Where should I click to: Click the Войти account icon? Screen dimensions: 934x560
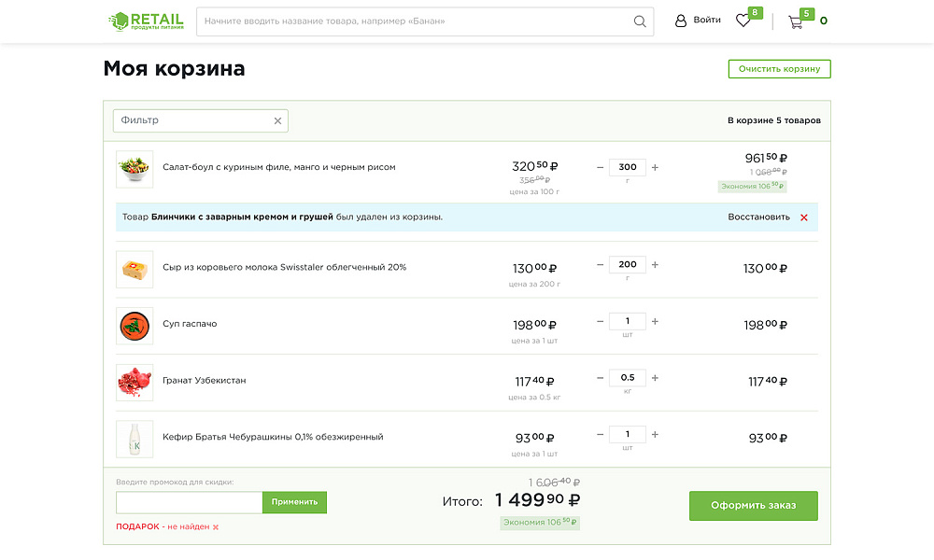tap(681, 20)
